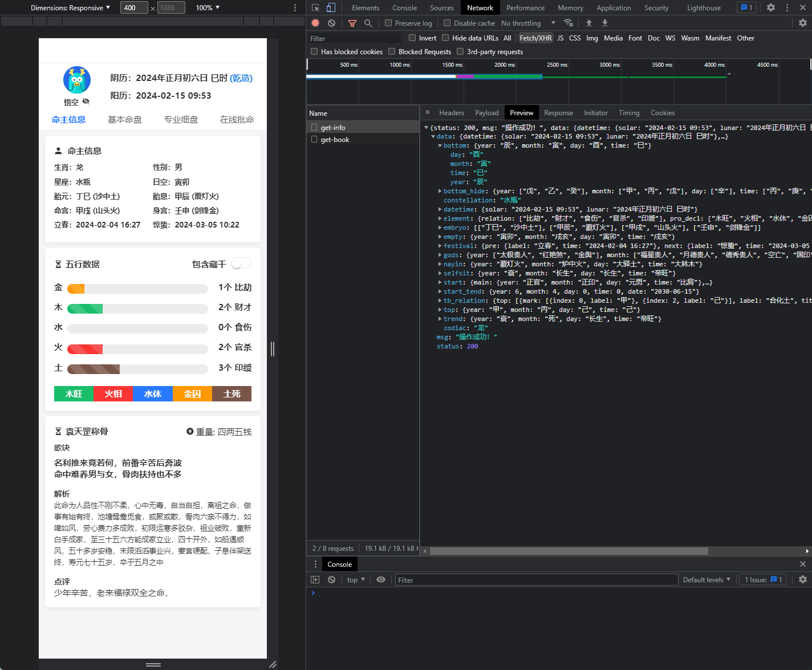Clear the network log
812x670 pixels.
pos(331,23)
